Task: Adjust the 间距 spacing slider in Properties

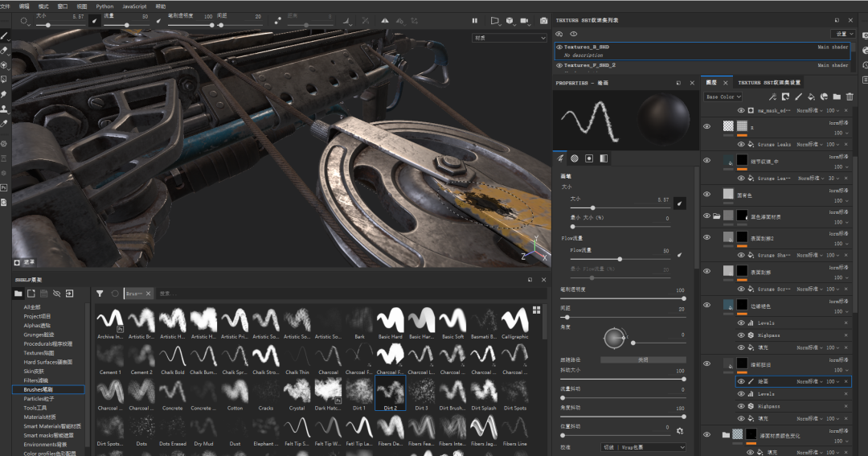Action: point(624,317)
